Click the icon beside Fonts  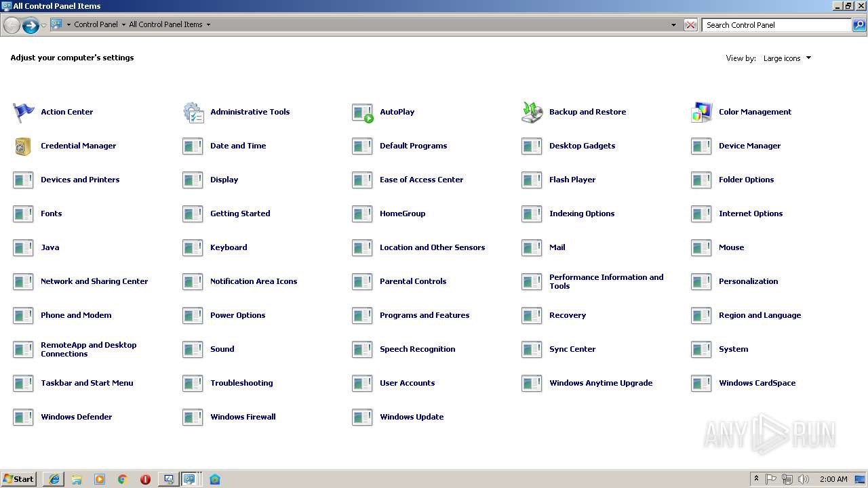click(24, 213)
